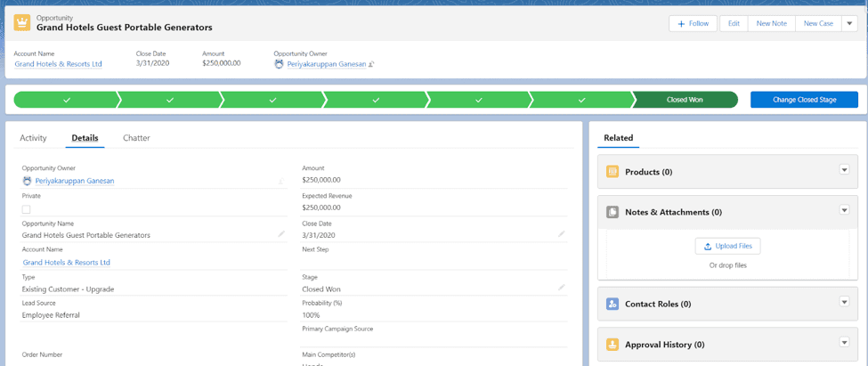
Task: Open the Approval History dropdown arrow
Action: pyautogui.click(x=844, y=342)
